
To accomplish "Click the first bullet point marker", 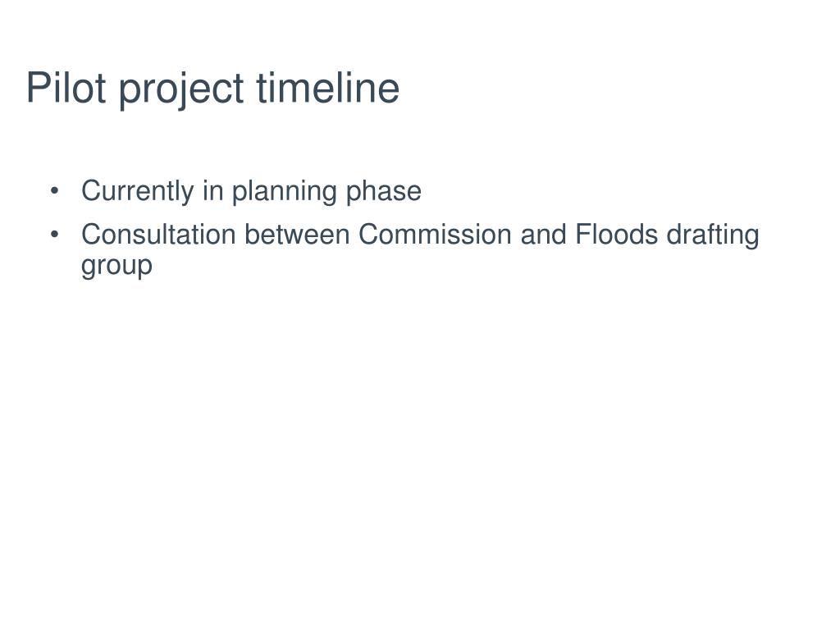I will (x=54, y=190).
